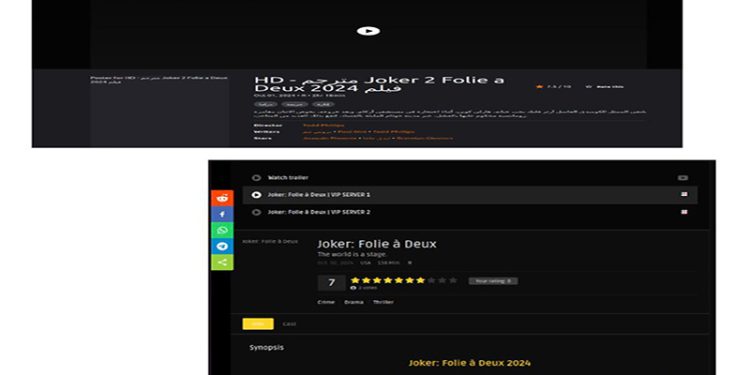Click the flag icon on VIP SERVER 1 row
Viewport: 750px width, 375px height.
[x=684, y=195]
